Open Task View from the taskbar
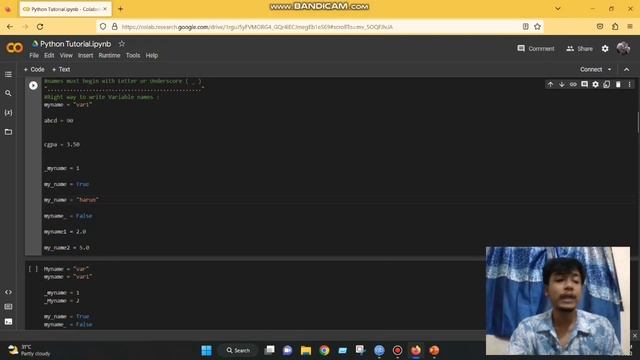The image size is (640, 360). (x=269, y=350)
